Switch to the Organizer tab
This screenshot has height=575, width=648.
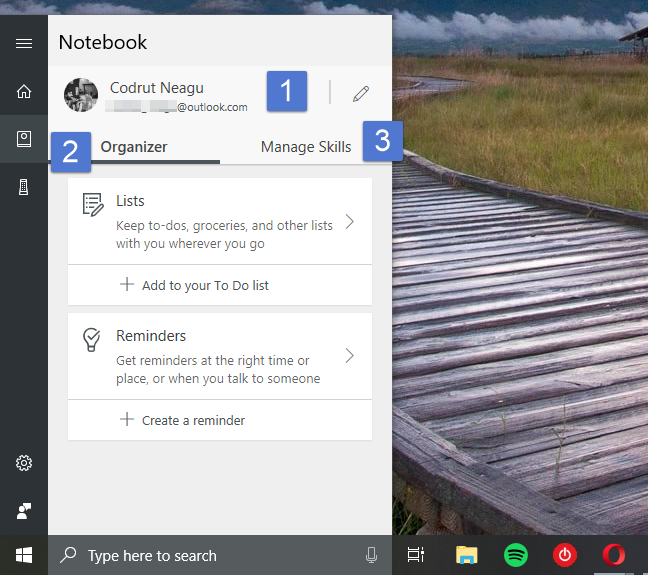coord(134,147)
